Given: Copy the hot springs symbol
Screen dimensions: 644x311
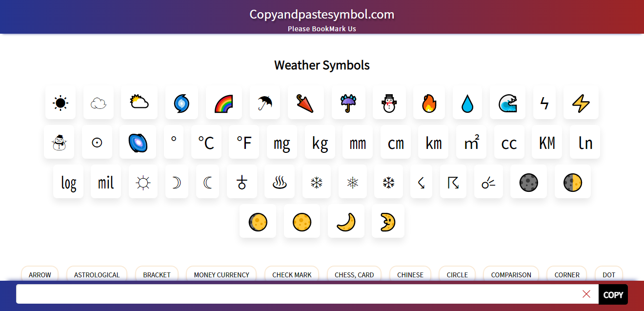Looking at the screenshot, I should (x=280, y=182).
